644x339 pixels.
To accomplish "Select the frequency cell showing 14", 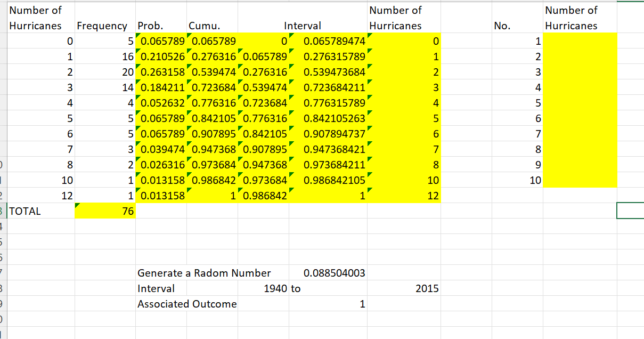I will 105,87.
